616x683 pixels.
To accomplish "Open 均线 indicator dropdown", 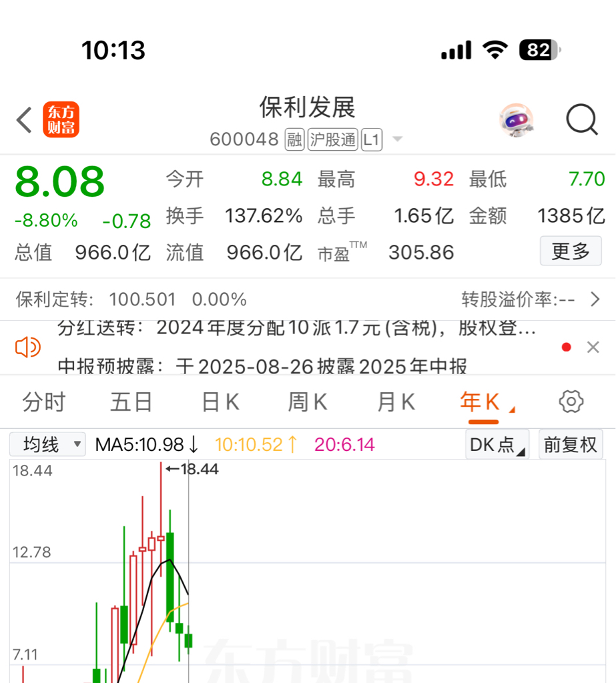I will point(47,444).
